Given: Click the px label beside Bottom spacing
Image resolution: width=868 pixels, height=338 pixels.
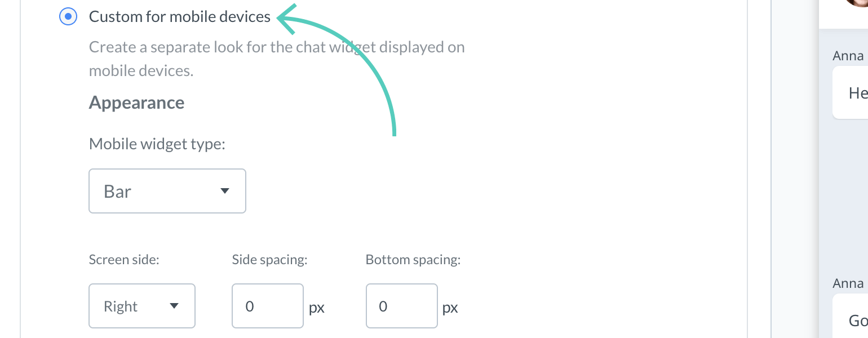Looking at the screenshot, I should pos(451,307).
